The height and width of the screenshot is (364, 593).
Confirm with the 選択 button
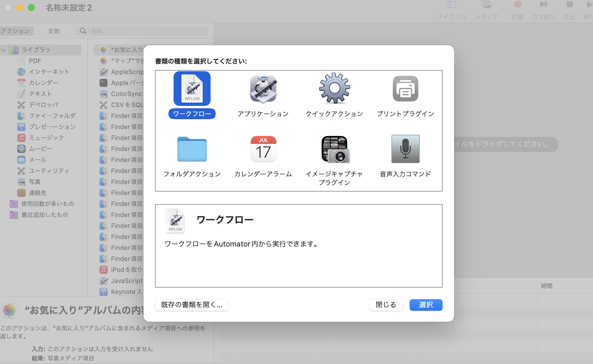[426, 305]
